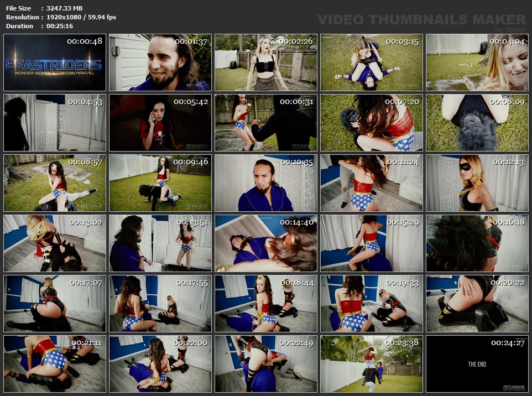Select the thumbnail stamped 00:00:48

click(55, 62)
